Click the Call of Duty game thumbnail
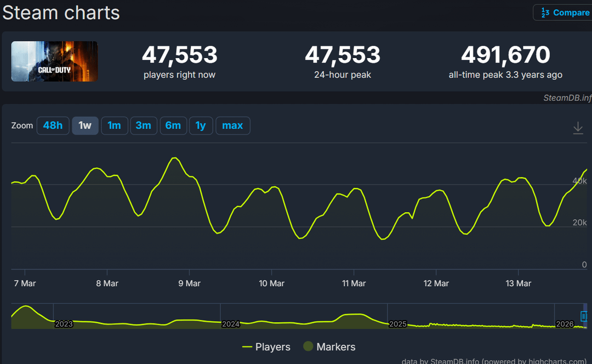This screenshot has height=364, width=592. coord(54,61)
